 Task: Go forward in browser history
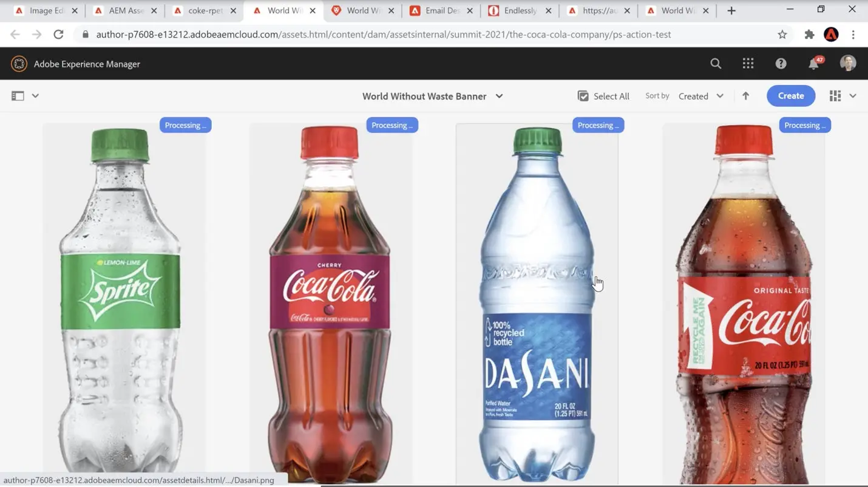pyautogui.click(x=36, y=35)
